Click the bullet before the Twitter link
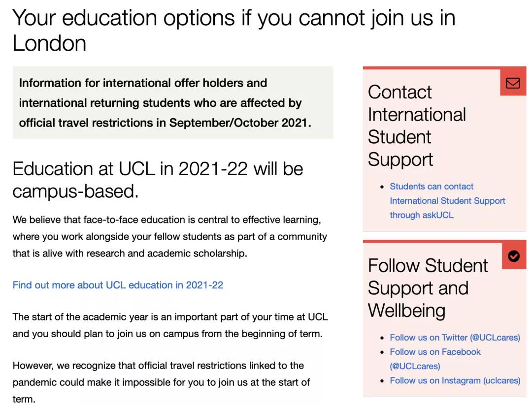This screenshot has height=405, width=532. pyautogui.click(x=382, y=338)
